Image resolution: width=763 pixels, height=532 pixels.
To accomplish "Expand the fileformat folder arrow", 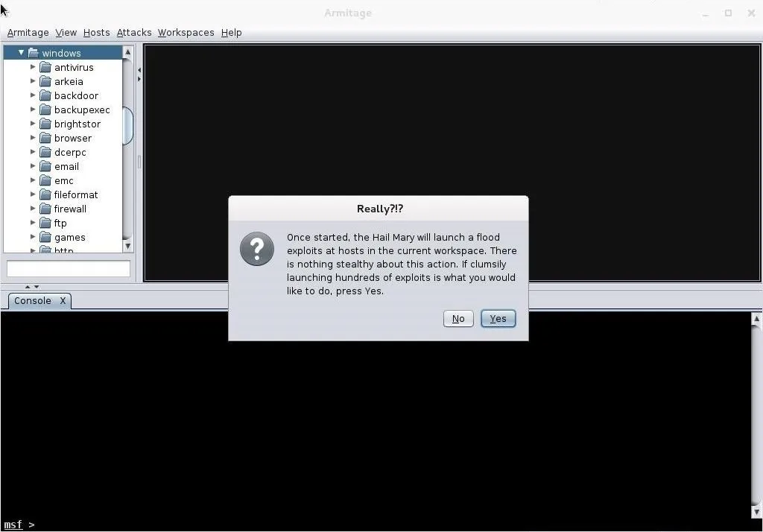I will coord(33,194).
